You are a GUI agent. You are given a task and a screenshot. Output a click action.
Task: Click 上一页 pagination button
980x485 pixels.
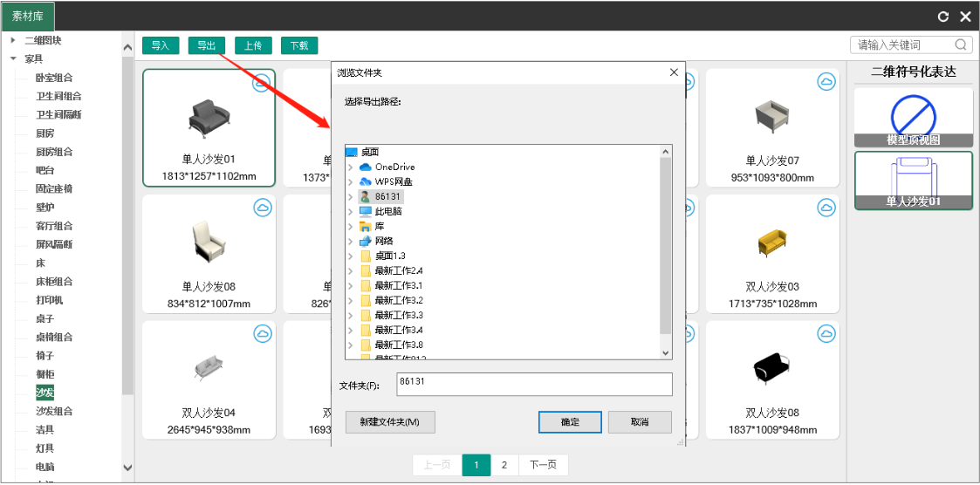[437, 465]
